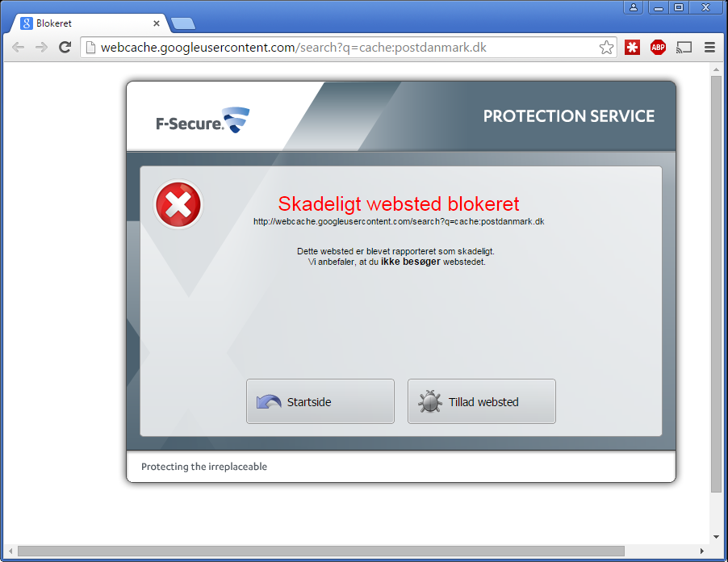Open the Adblock Plus ABP icon
The height and width of the screenshot is (562, 728).
658,47
